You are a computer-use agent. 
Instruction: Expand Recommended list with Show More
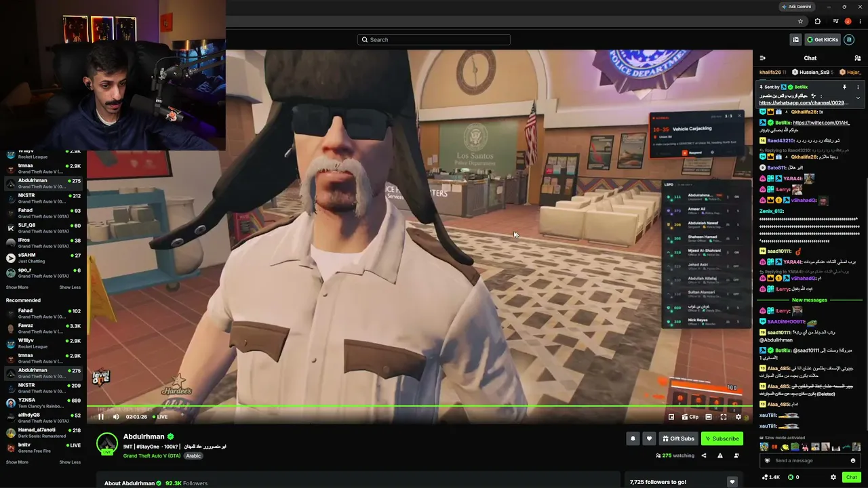coord(17,462)
